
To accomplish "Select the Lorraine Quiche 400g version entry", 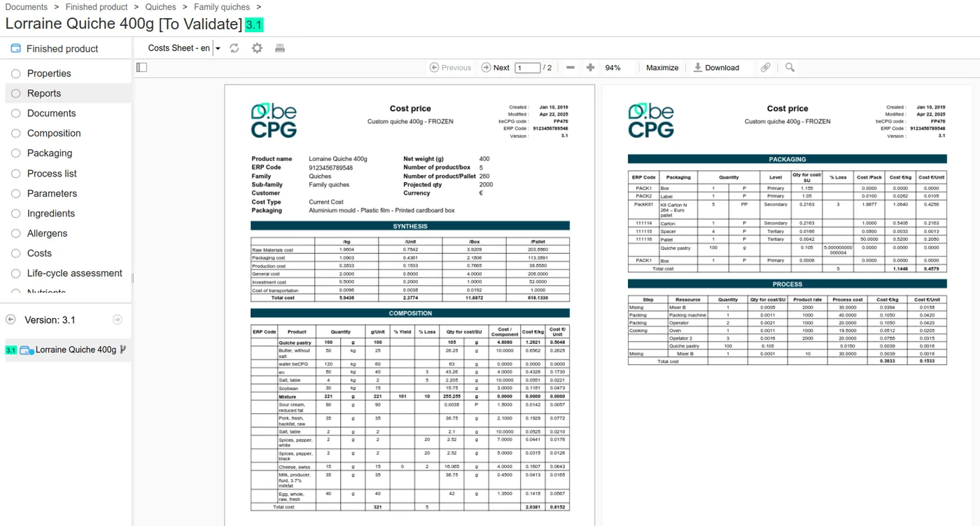I will tap(76, 349).
